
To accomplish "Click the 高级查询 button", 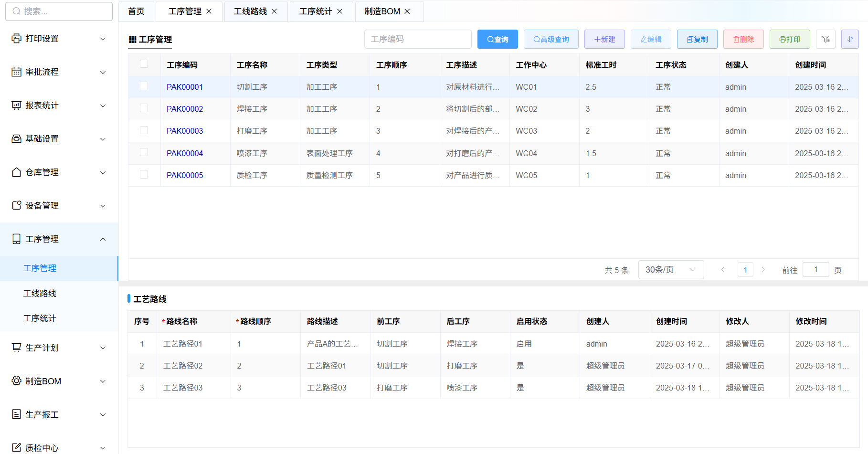I will (551, 39).
